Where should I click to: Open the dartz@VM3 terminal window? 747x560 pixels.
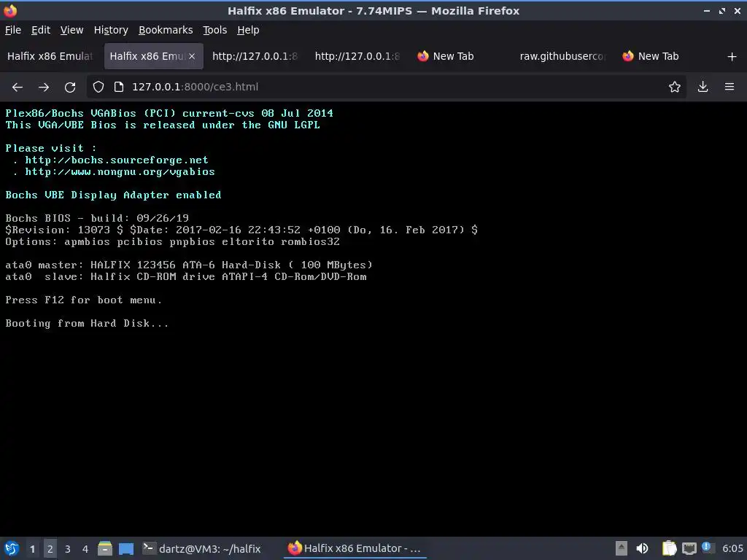click(x=202, y=548)
